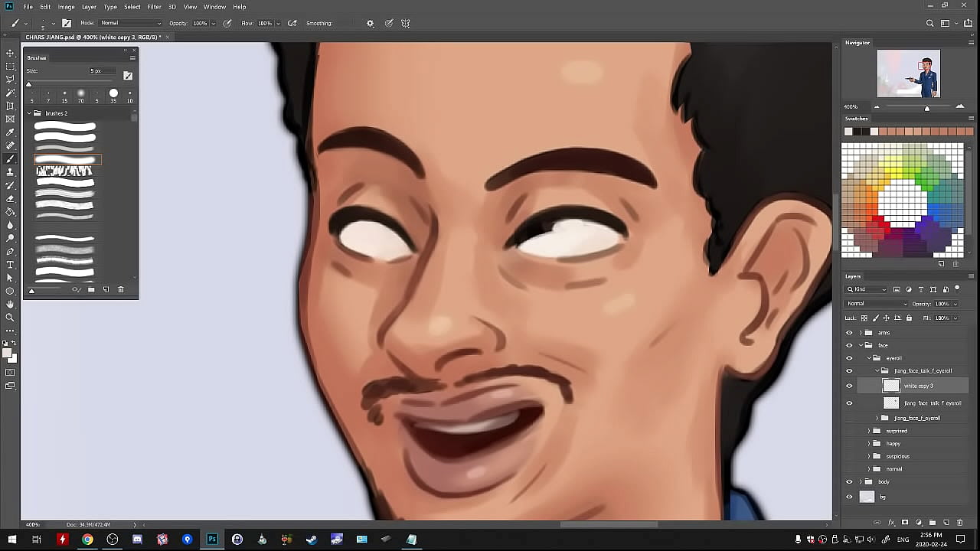Viewport: 980px width, 551px height.
Task: Pick the Eyedropper tool
Action: pos(10,132)
